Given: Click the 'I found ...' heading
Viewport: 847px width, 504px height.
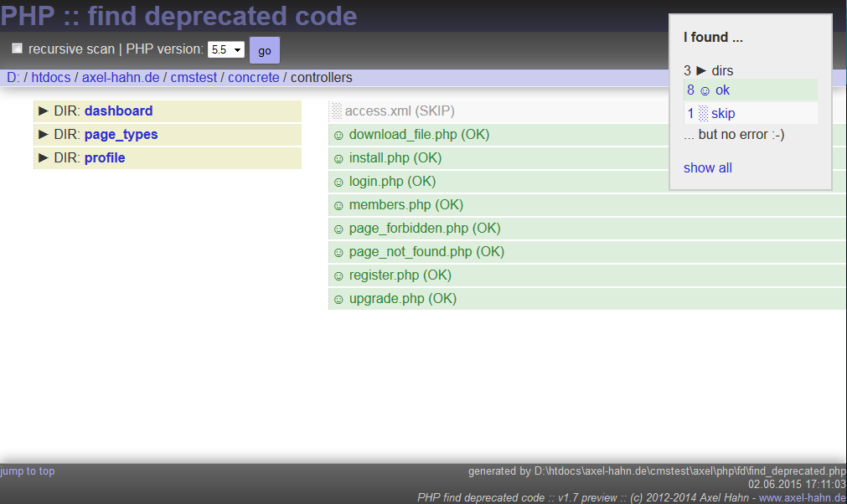Looking at the screenshot, I should (x=713, y=37).
